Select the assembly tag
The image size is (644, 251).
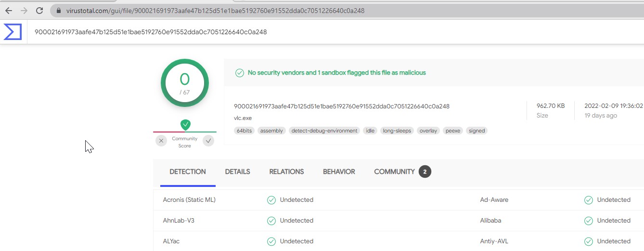271,131
